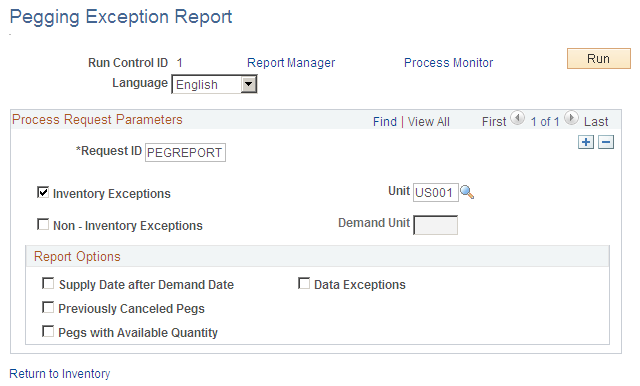Enable Non - Inventory Exceptions checkbox
Image resolution: width=640 pixels, height=386 pixels.
(x=43, y=224)
